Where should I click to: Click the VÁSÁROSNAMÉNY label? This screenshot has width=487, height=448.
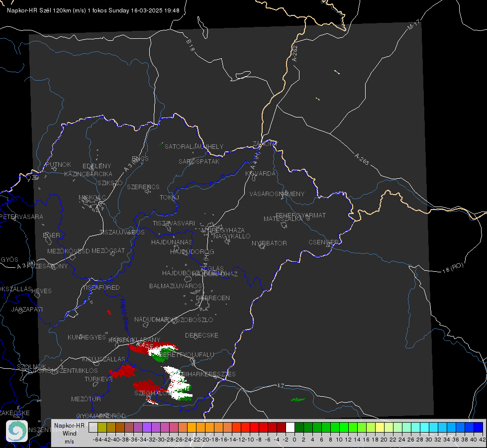[x=277, y=194]
